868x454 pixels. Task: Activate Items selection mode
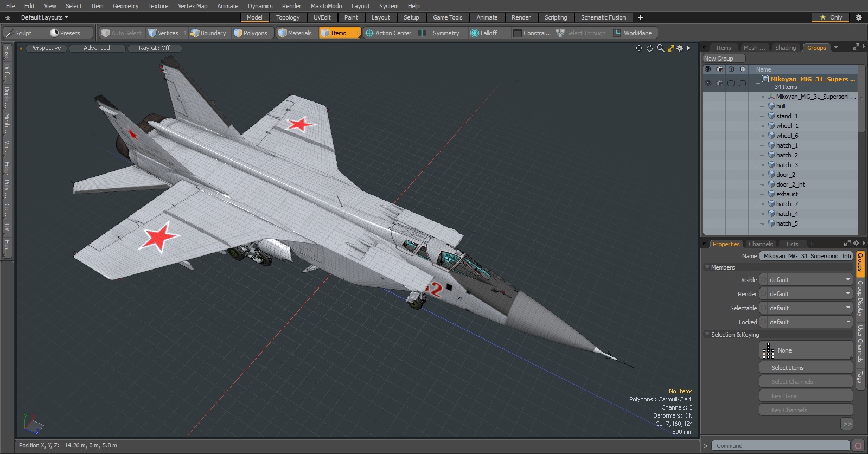pos(340,33)
